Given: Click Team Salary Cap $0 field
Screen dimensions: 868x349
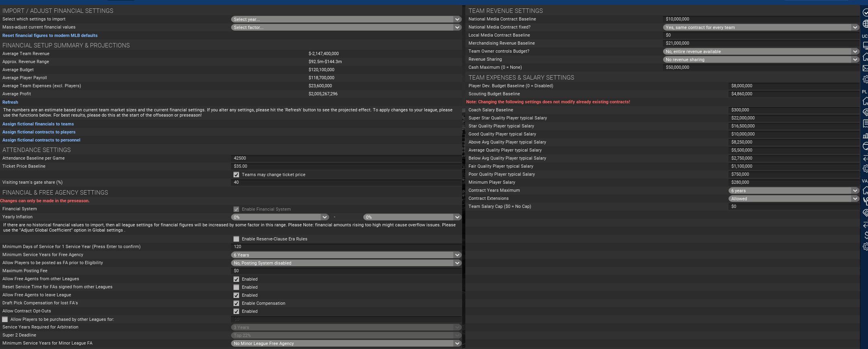Looking at the screenshot, I should pos(794,206).
